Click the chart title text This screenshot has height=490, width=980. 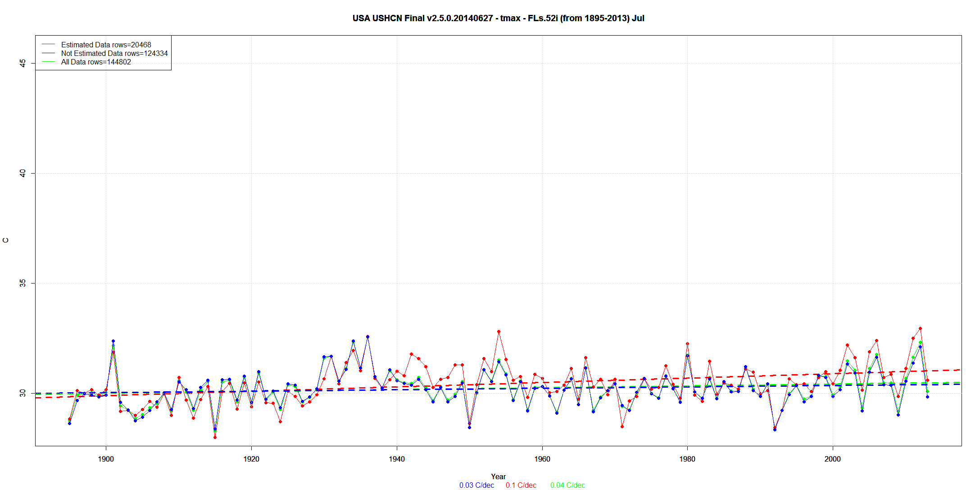tap(498, 18)
